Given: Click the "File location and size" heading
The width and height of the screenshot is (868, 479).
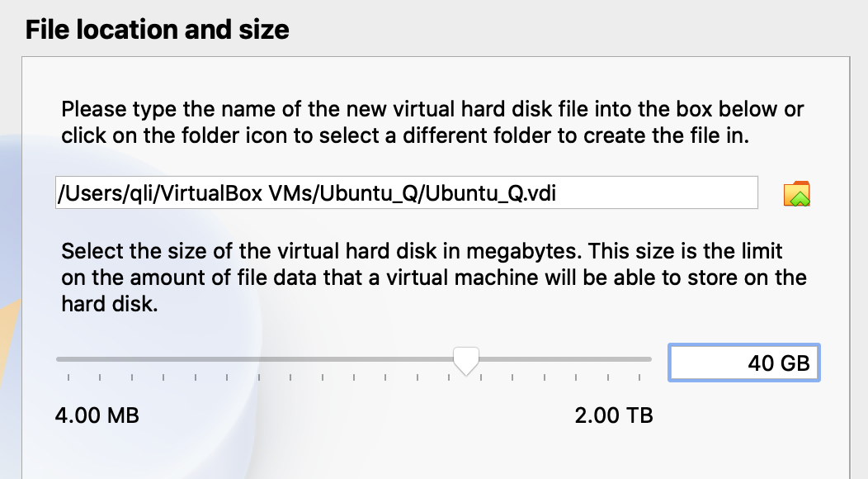Looking at the screenshot, I should coord(158,31).
